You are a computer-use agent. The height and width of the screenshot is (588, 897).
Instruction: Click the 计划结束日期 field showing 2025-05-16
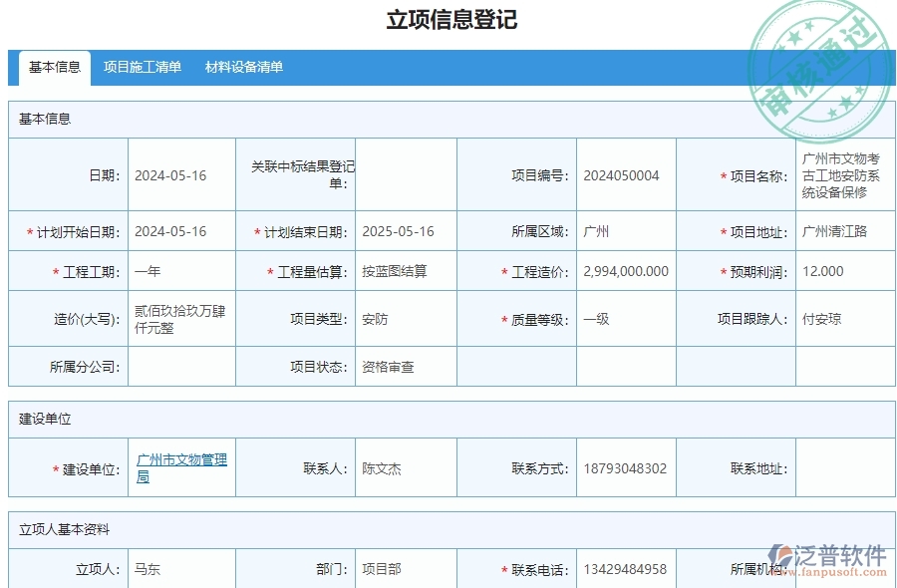point(399,230)
